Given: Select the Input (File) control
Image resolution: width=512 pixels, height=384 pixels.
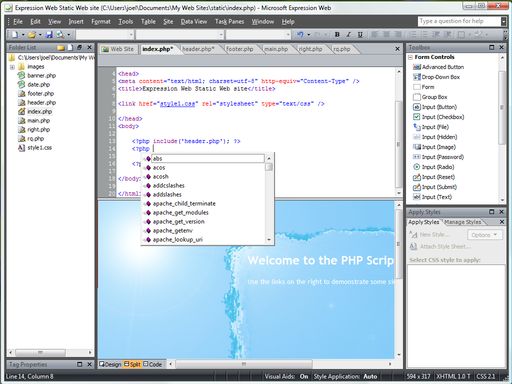Looking at the screenshot, I should (431, 127).
